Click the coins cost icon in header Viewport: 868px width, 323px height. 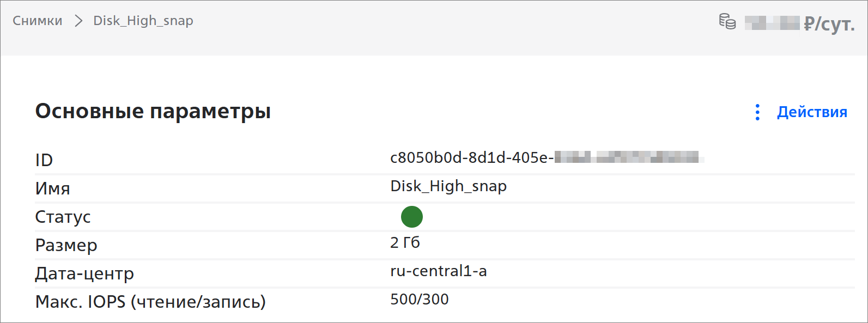point(727,21)
